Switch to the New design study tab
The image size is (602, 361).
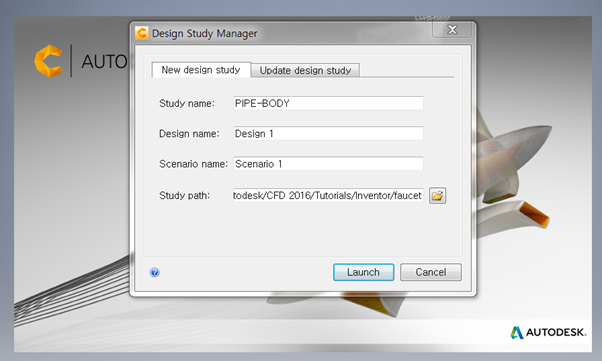click(x=201, y=70)
